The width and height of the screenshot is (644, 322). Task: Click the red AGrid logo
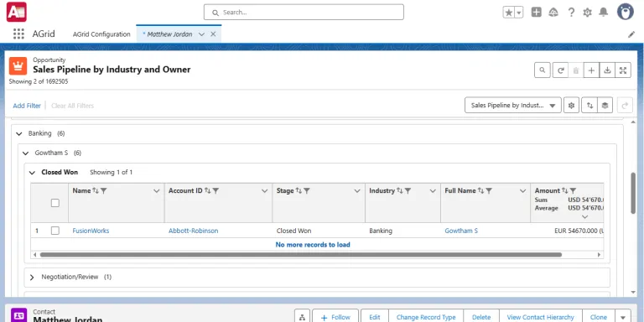[17, 12]
